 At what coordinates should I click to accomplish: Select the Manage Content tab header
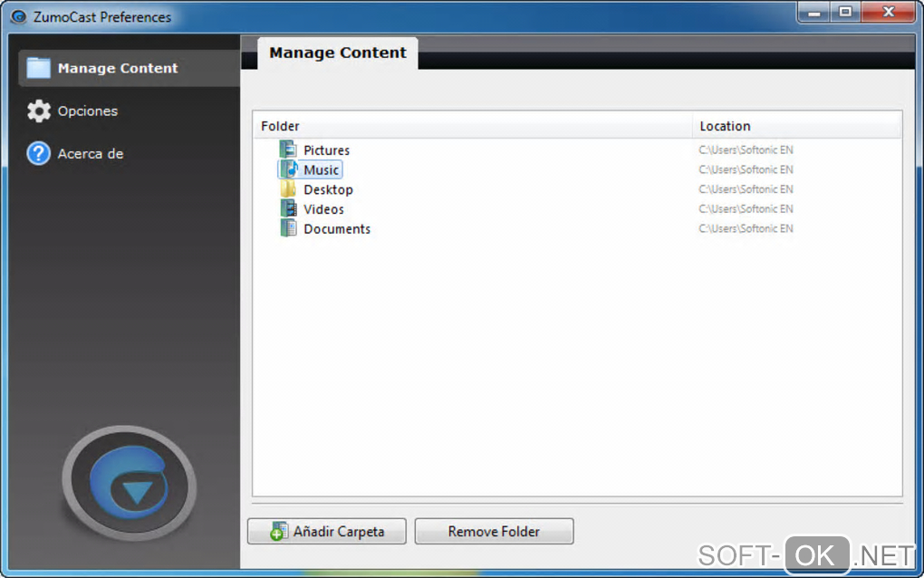338,53
